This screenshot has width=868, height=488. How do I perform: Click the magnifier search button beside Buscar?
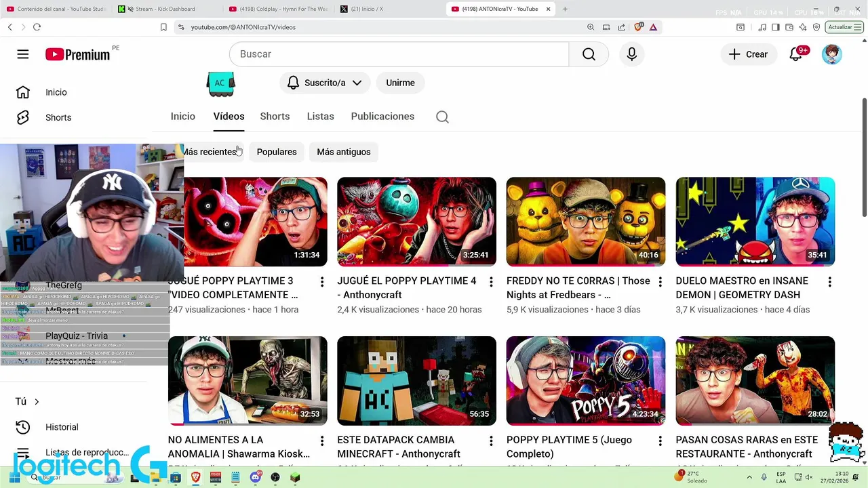[589, 54]
